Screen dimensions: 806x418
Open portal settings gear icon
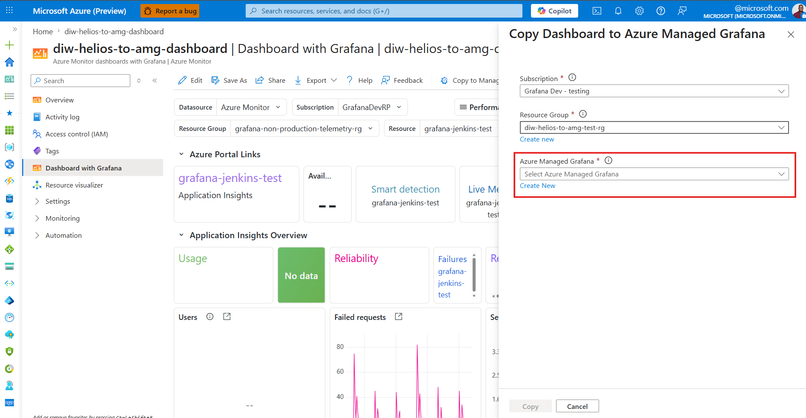639,11
